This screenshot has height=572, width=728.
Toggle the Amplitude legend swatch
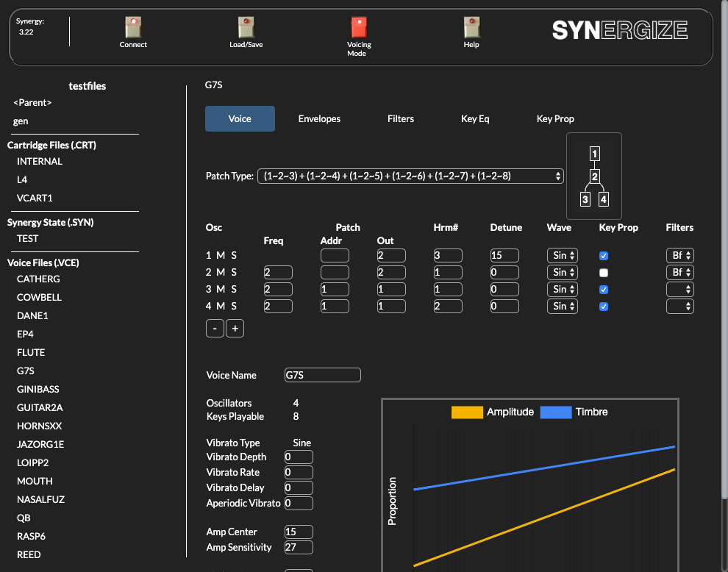[x=467, y=412]
